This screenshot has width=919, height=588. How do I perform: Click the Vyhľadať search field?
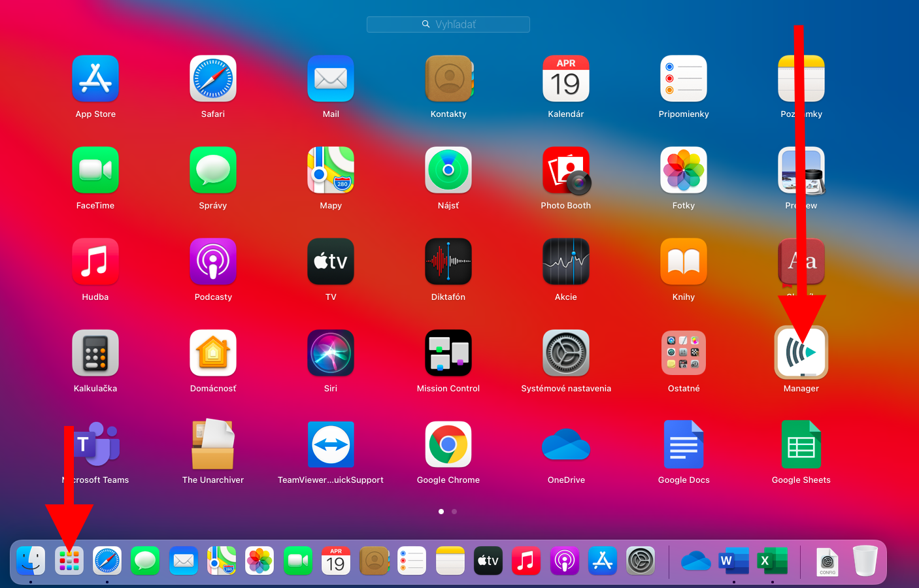(448, 24)
